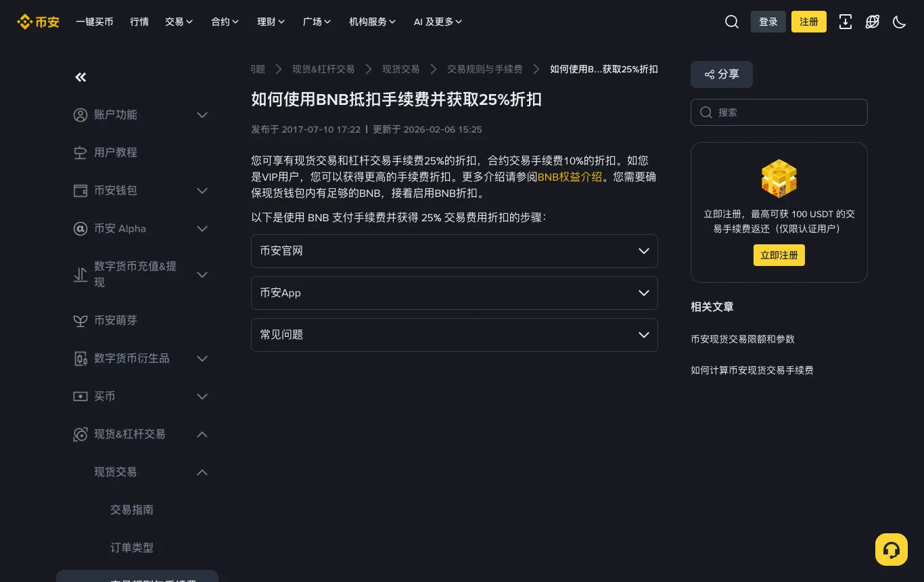Collapse the 现货交易 subsection chevron
Screen dimensions: 924x582
click(x=202, y=472)
